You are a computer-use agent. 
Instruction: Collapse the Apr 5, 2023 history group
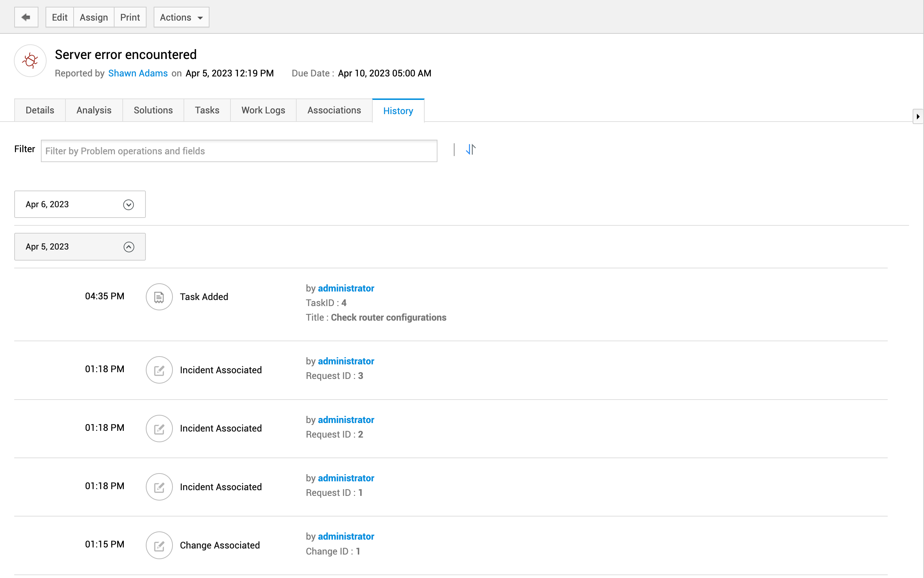pyautogui.click(x=128, y=247)
